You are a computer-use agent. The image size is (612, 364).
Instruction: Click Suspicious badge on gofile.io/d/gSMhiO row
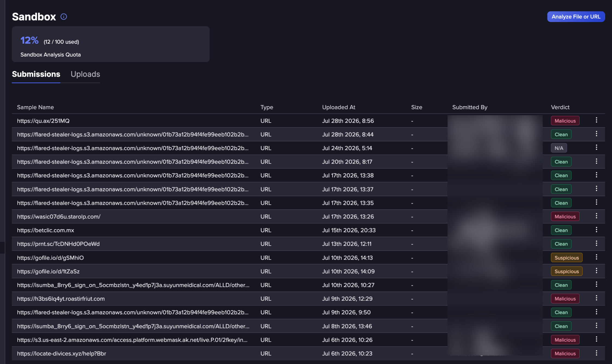(567, 258)
